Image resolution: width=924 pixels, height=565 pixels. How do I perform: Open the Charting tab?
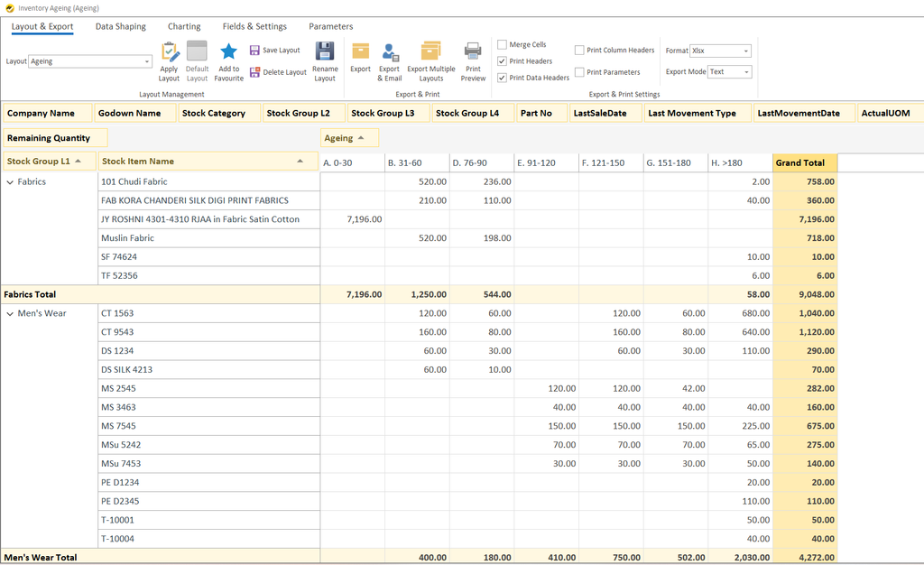[184, 26]
